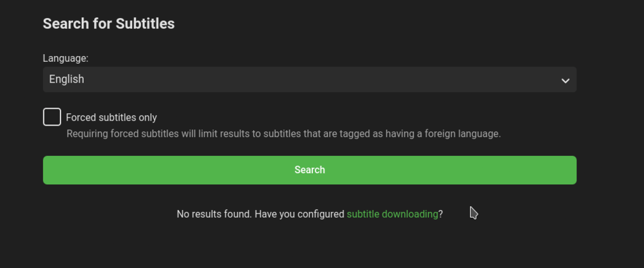Tick the empty checkbox under Language
Screen dimensions: 644x268
(x=52, y=117)
